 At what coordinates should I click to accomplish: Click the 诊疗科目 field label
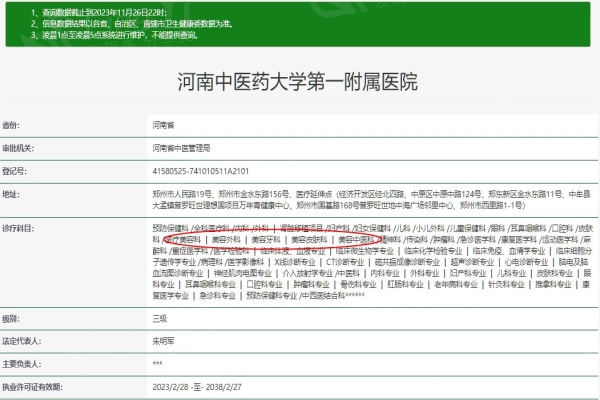click(18, 229)
